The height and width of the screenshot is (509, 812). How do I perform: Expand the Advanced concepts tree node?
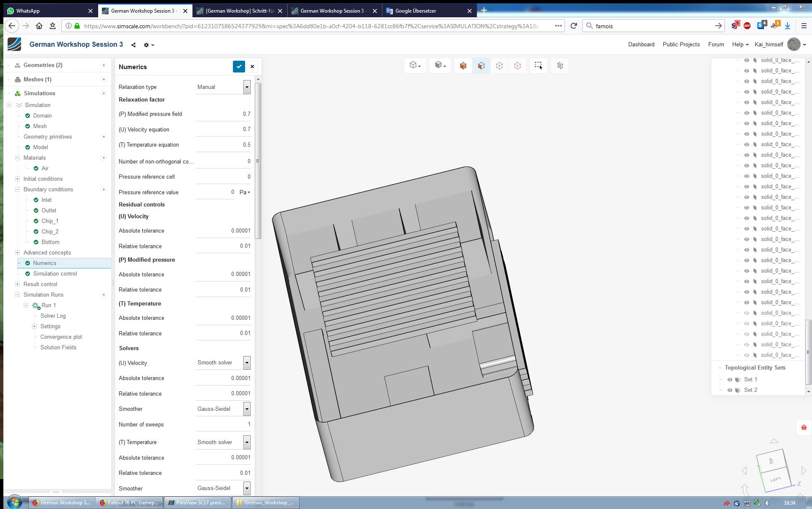[17, 252]
